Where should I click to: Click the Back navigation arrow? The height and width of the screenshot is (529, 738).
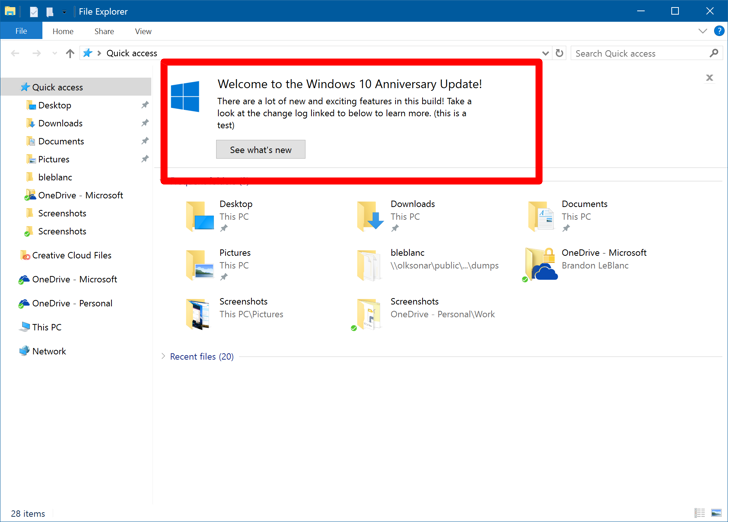coord(15,53)
